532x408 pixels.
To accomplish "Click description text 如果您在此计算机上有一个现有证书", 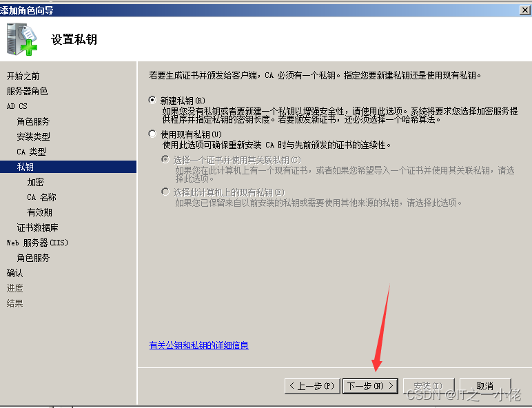I will 345,174.
